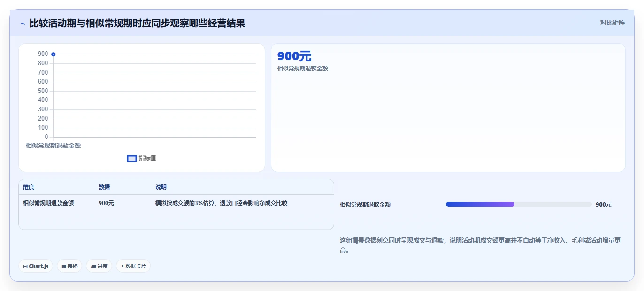
Task: Click the lightning icon beside the title
Action: (23, 23)
